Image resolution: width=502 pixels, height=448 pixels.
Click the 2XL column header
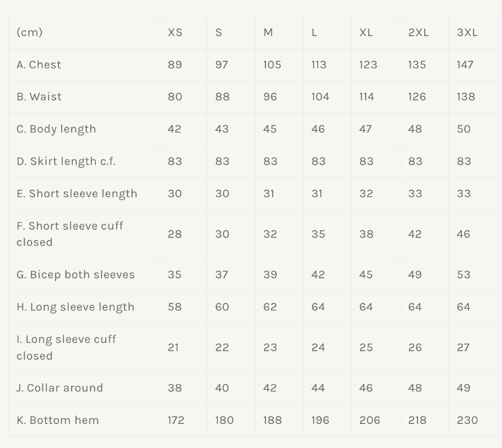(418, 33)
